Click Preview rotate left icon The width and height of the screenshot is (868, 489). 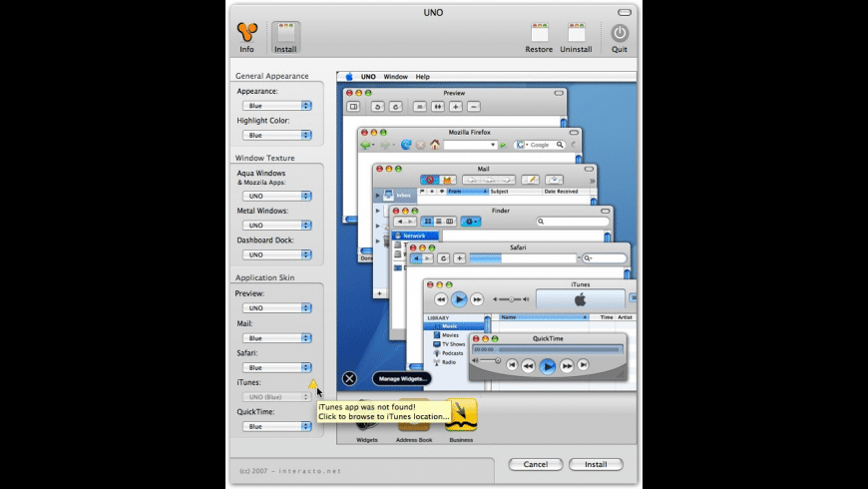[377, 107]
